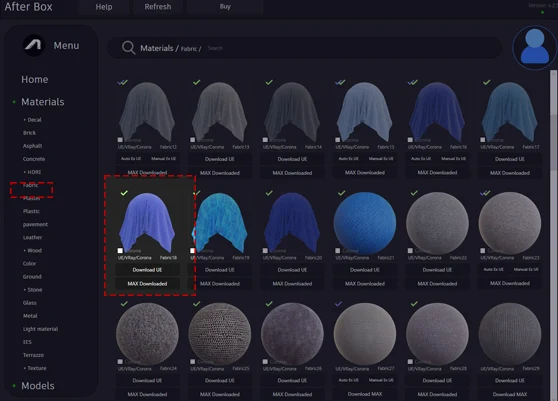
Task: Tick the checkbox on Fabric15 card
Action: point(337,140)
